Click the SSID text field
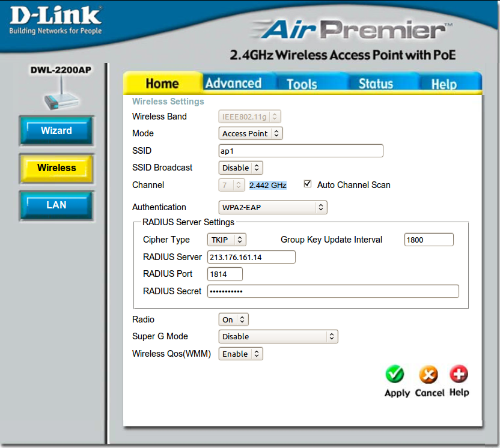Image resolution: width=500 pixels, height=448 pixels. click(x=300, y=151)
